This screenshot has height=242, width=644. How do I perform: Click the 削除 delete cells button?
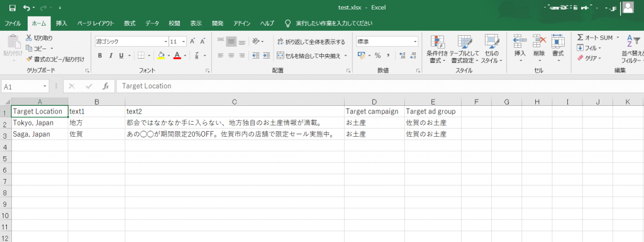pos(539,49)
